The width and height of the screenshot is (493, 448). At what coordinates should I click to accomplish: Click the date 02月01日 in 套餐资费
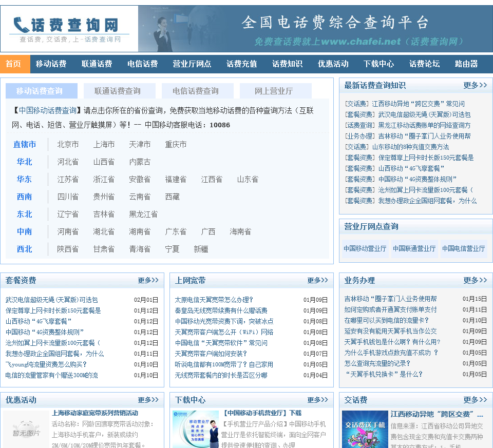pyautogui.click(x=146, y=300)
